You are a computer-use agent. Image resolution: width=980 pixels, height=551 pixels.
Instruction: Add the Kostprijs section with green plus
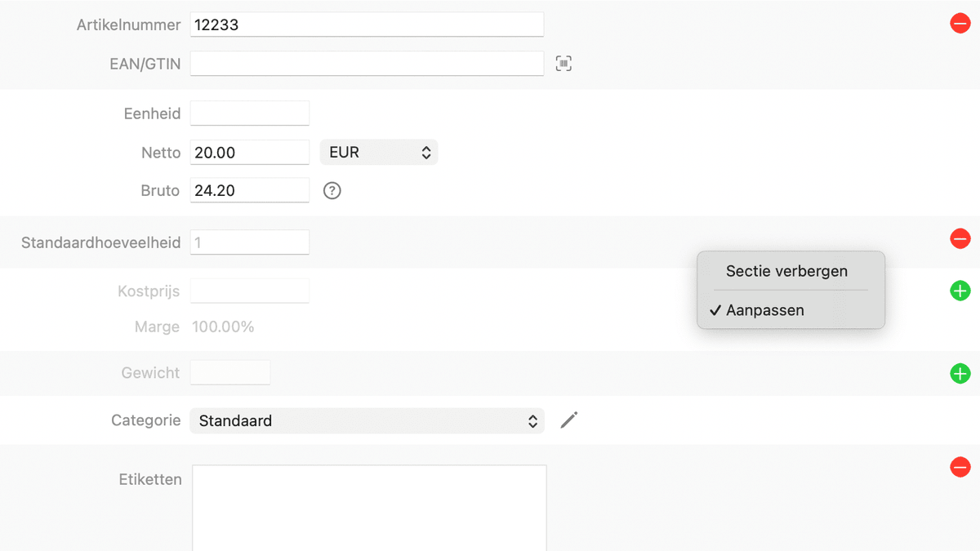[x=960, y=291]
